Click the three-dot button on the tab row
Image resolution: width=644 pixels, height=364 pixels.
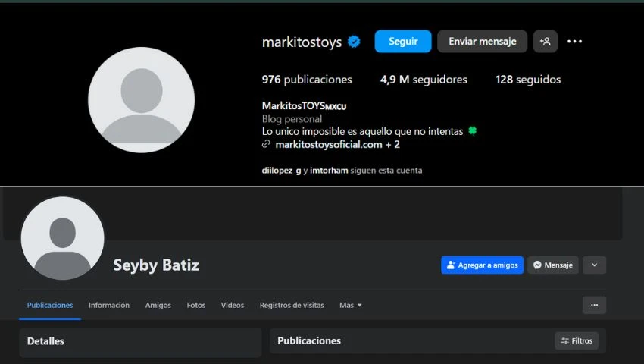pos(594,305)
